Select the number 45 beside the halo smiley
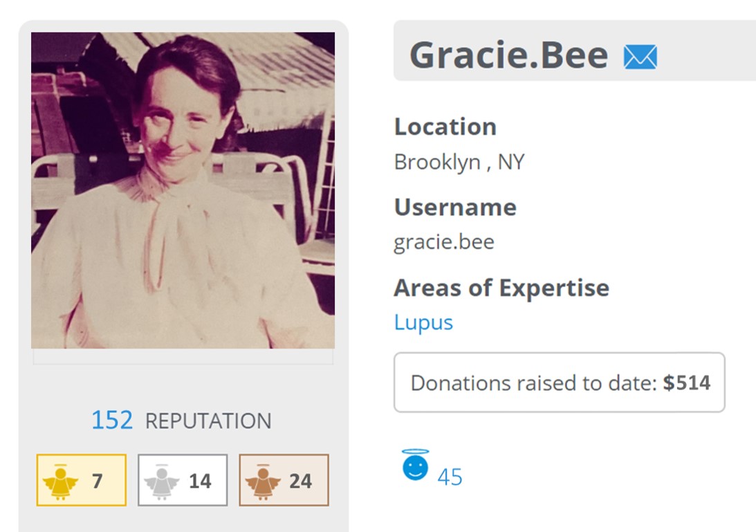 point(450,477)
